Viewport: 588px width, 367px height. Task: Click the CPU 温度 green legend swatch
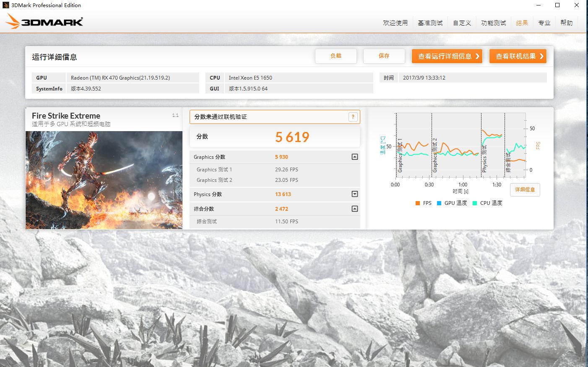(x=475, y=203)
